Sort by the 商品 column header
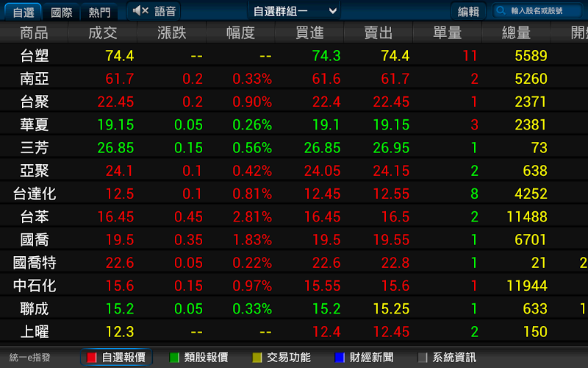The height and width of the screenshot is (368, 588). pos(34,32)
